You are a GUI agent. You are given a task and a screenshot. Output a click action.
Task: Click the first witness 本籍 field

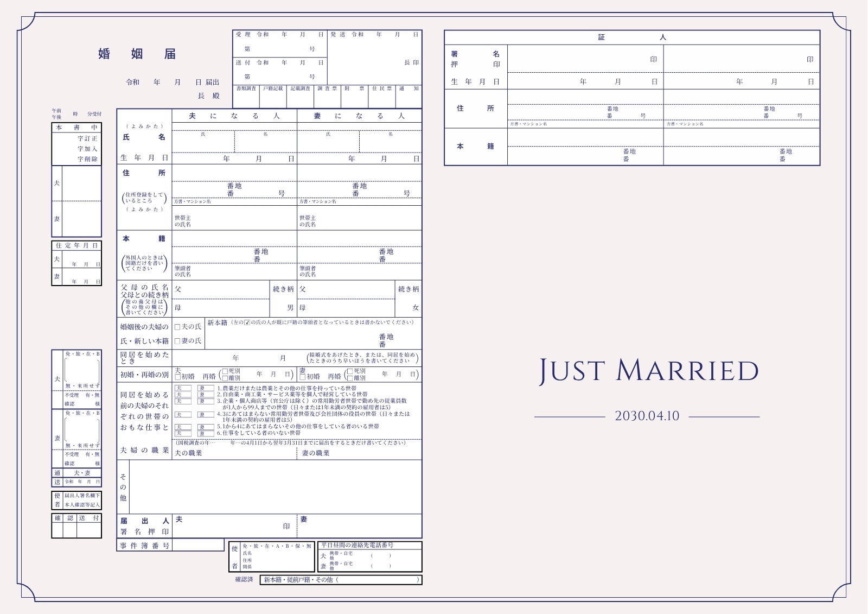click(x=585, y=147)
